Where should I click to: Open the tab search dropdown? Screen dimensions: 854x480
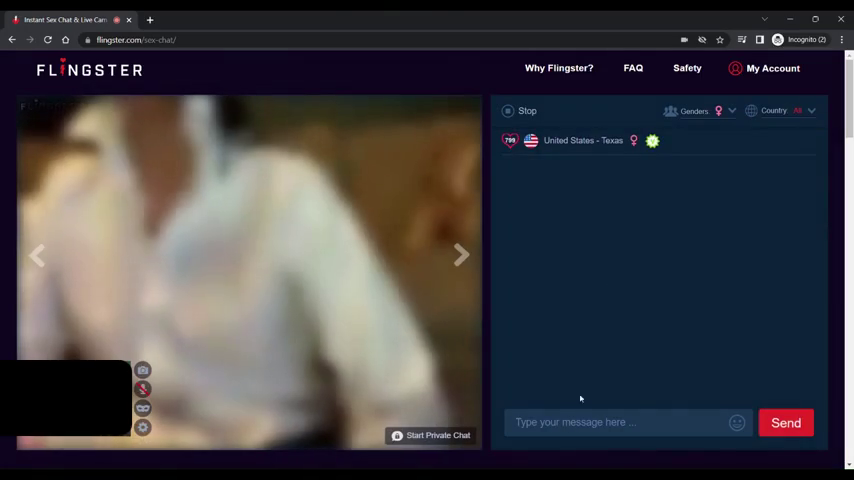[x=765, y=19]
